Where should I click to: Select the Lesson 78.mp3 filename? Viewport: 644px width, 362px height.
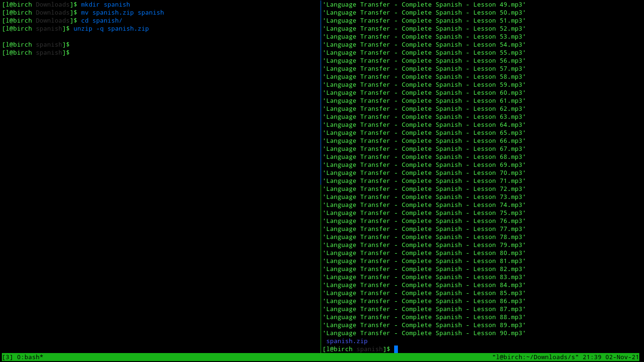click(424, 237)
